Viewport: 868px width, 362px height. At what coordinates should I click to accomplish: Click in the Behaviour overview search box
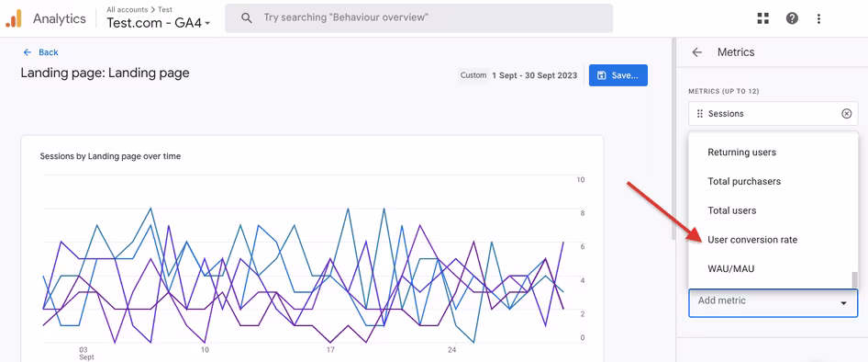coord(418,17)
